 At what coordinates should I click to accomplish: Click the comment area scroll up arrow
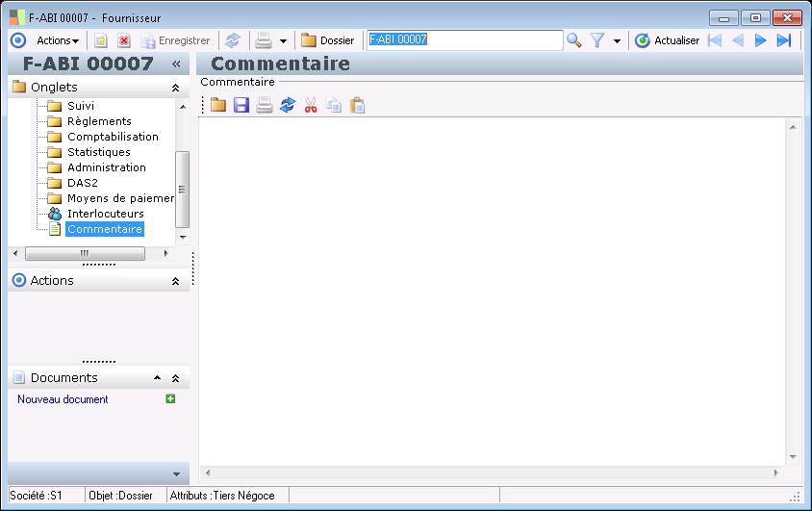click(793, 127)
